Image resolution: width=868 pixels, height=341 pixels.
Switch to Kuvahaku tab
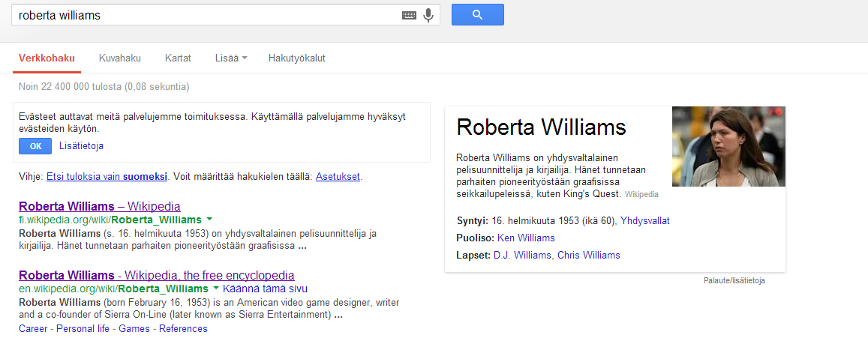pos(119,58)
